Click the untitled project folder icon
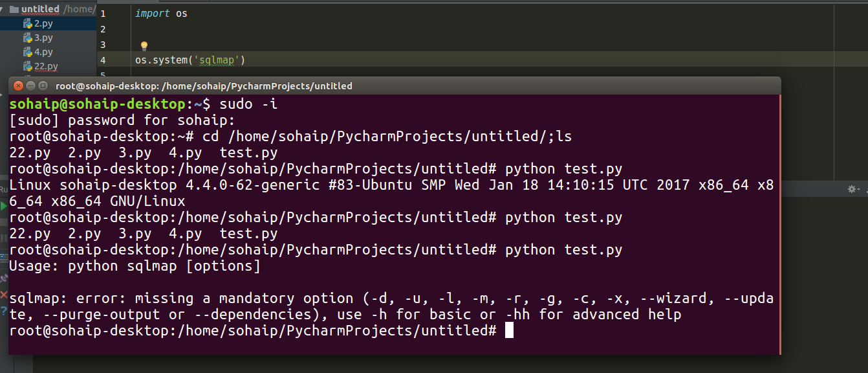 click(14, 10)
